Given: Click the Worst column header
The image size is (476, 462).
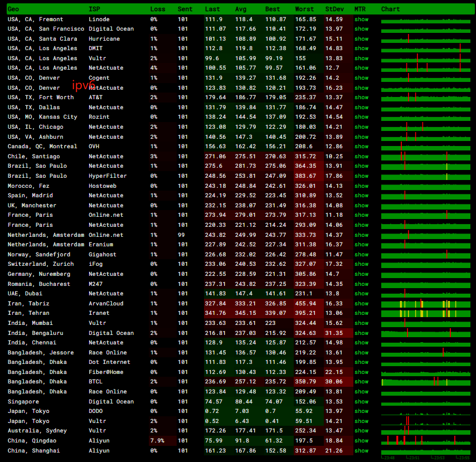Looking at the screenshot, I should pyautogui.click(x=304, y=9).
